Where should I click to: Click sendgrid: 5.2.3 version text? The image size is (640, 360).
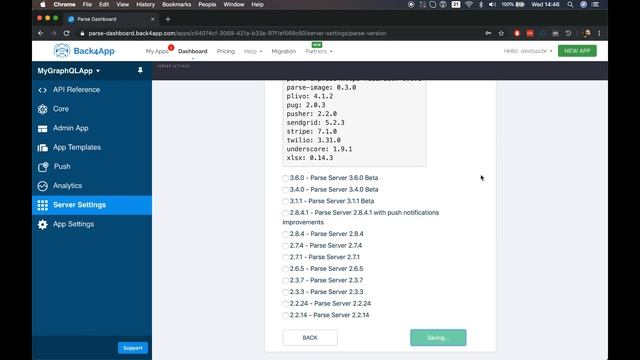[x=316, y=122]
